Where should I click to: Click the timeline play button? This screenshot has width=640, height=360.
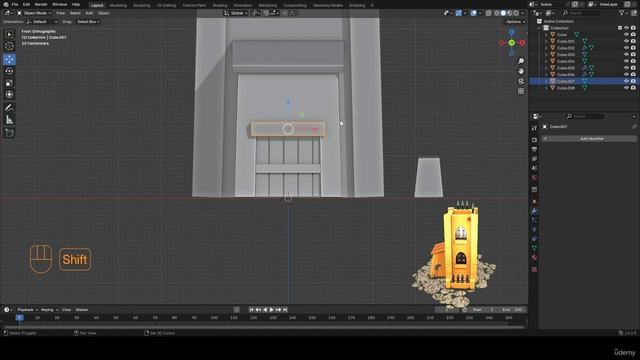(271, 310)
